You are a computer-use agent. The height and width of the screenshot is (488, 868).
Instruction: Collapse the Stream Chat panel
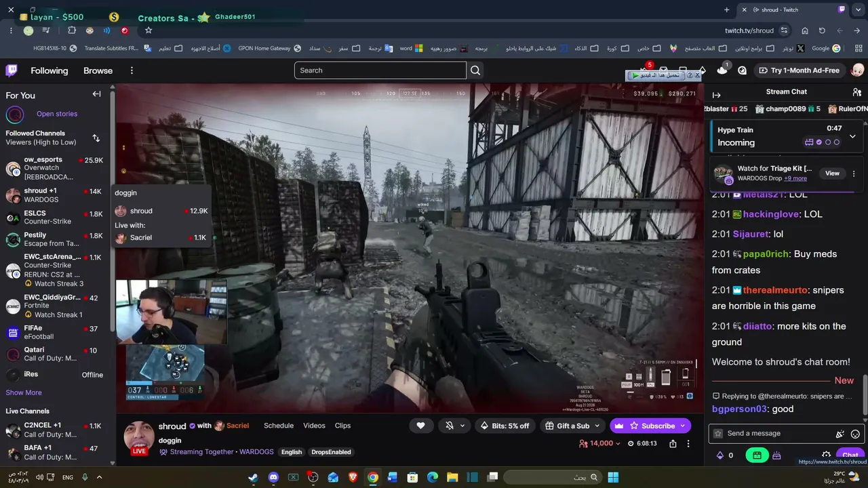[x=716, y=95]
